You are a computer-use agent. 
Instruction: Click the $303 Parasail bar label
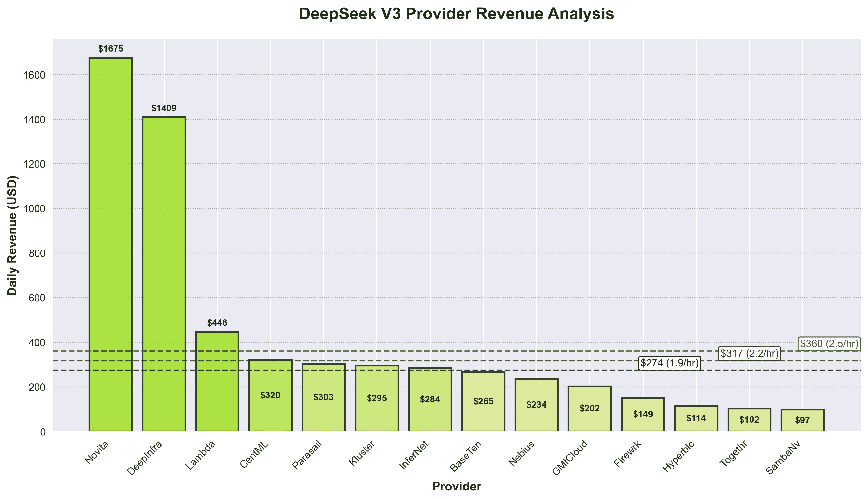pyautogui.click(x=323, y=397)
